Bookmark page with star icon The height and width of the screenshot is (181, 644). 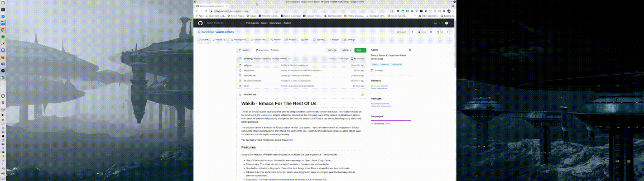(x=393, y=11)
